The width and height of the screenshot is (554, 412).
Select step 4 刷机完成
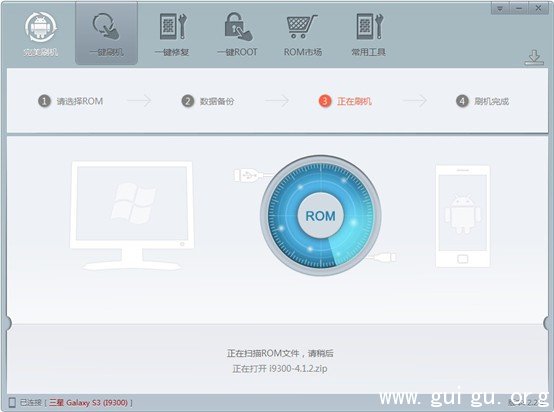(482, 101)
